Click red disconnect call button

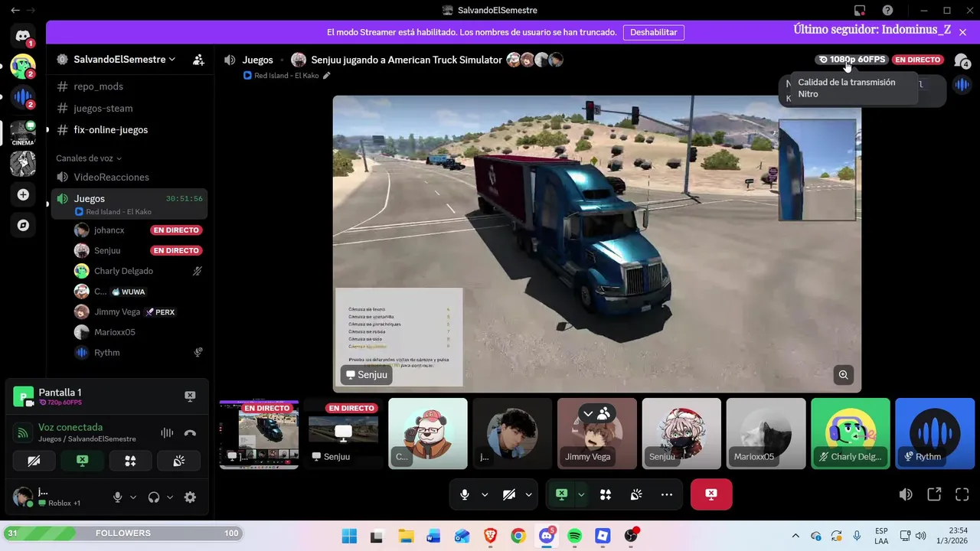(x=711, y=494)
